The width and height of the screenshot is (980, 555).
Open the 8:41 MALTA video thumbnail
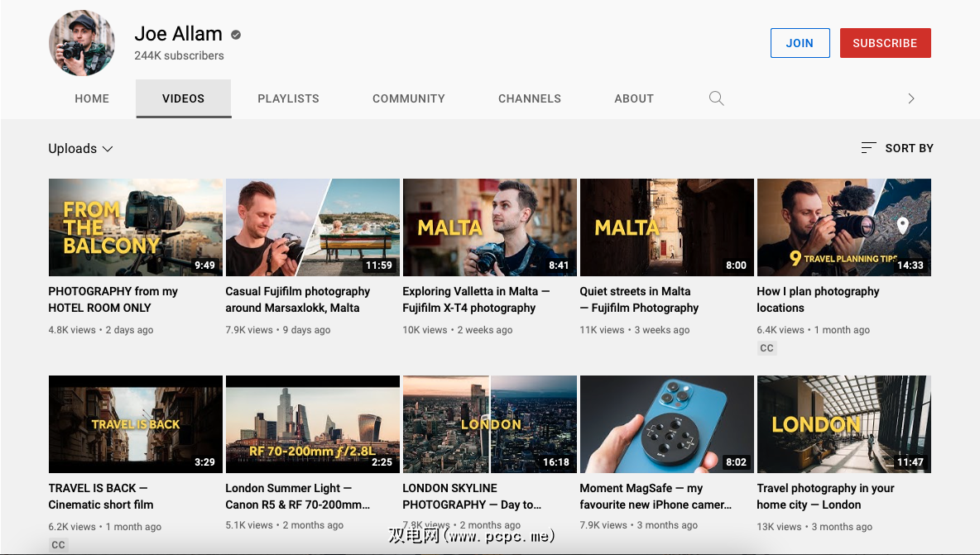[x=490, y=227]
